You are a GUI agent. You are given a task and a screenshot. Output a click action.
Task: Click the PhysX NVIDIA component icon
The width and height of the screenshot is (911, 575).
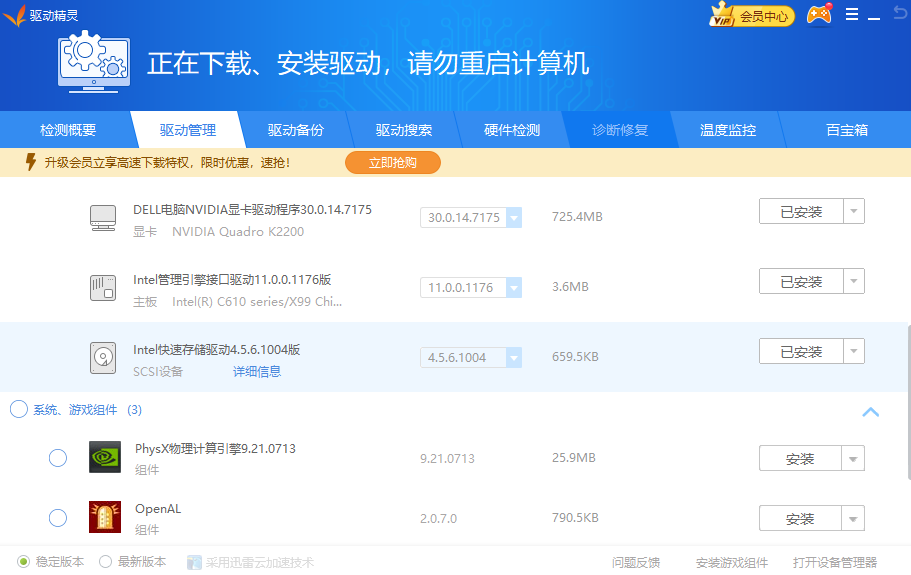pyautogui.click(x=105, y=457)
